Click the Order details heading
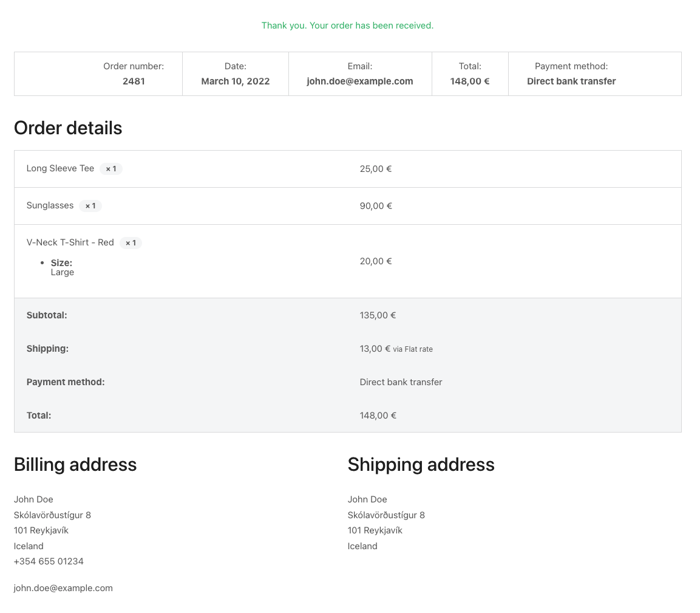This screenshot has width=700, height=613. (x=68, y=128)
